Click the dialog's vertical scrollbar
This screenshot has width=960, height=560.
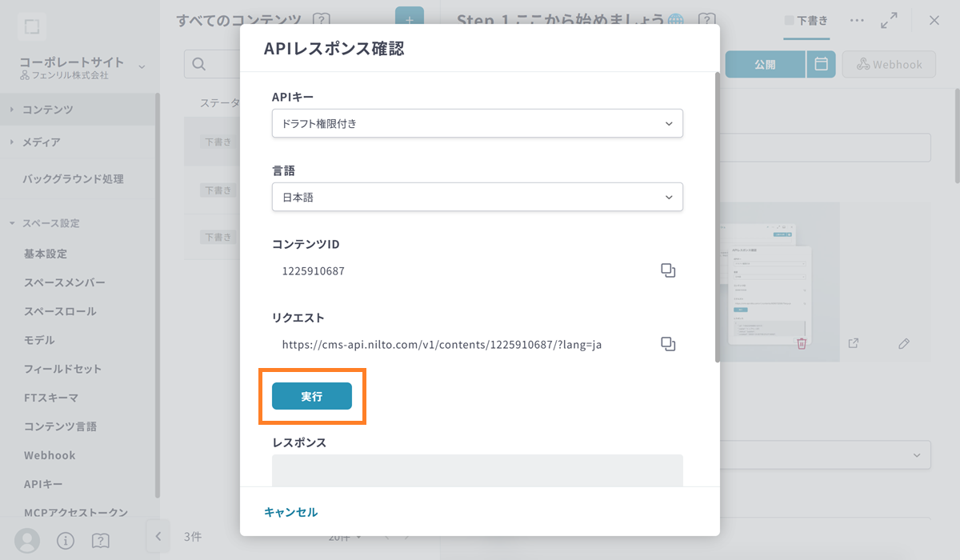717,216
